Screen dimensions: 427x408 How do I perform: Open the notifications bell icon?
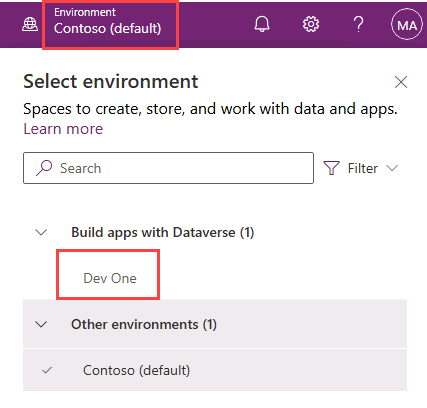[262, 24]
